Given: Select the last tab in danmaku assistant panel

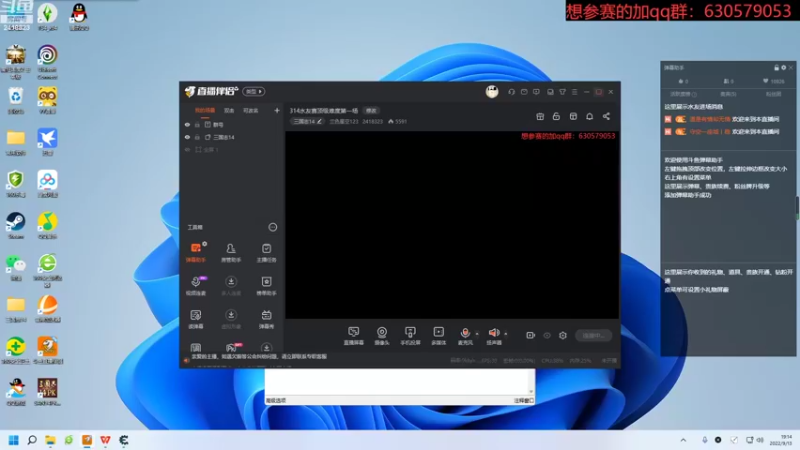Looking at the screenshot, I should coord(773,94).
